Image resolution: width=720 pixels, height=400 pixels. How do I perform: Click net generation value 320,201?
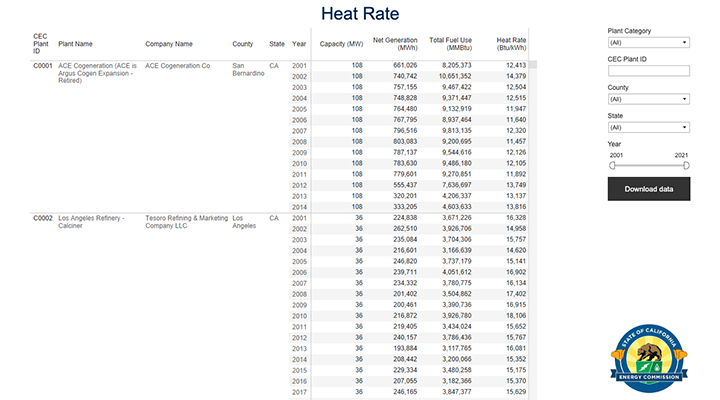click(405, 196)
